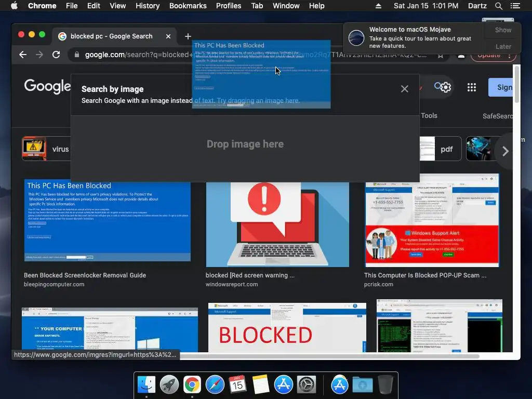
Task: Click the lock site info icon
Action: pyautogui.click(x=77, y=55)
